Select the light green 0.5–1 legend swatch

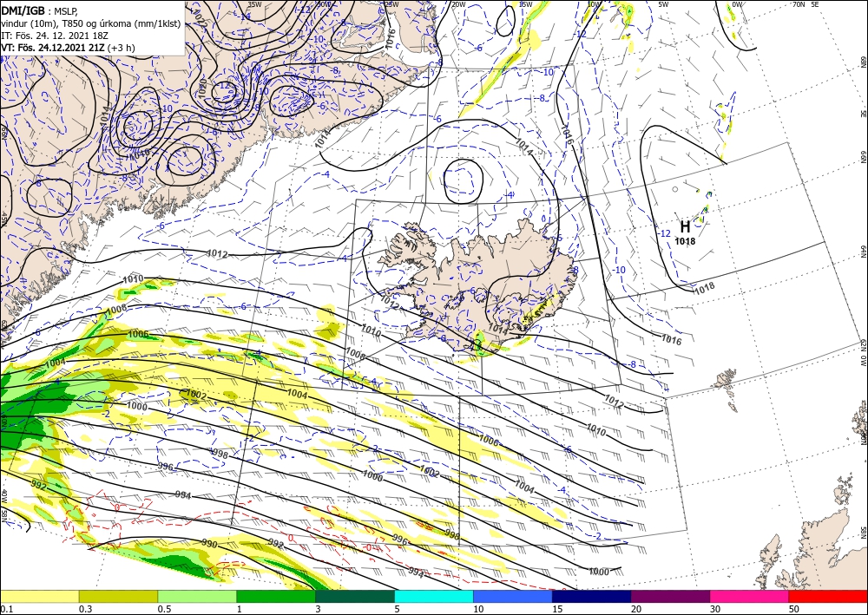click(x=197, y=596)
